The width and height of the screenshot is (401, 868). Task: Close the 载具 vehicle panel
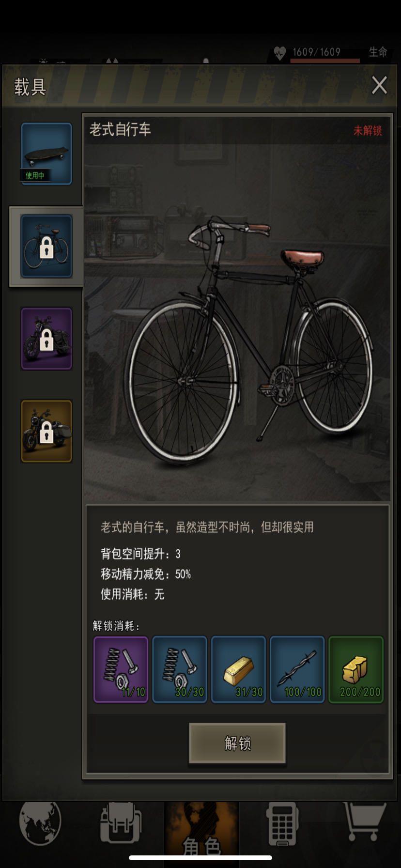379,85
